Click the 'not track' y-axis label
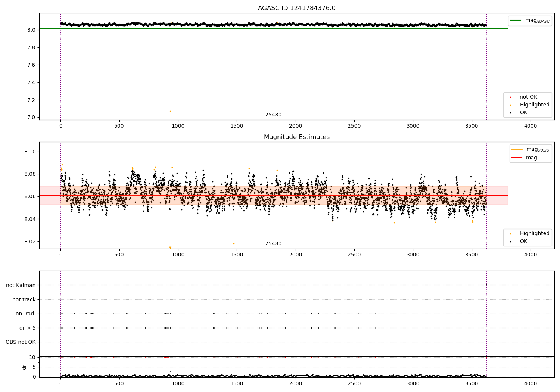The height and width of the screenshot is (392, 560). tap(24, 300)
